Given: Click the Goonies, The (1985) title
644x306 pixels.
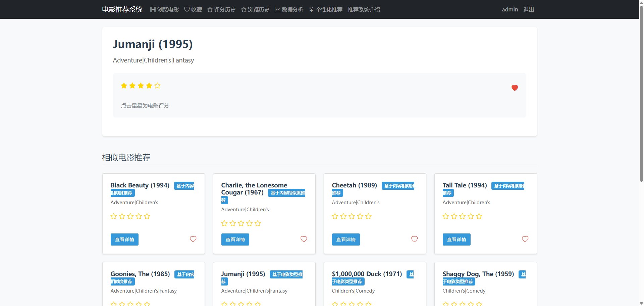Looking at the screenshot, I should (x=140, y=274).
